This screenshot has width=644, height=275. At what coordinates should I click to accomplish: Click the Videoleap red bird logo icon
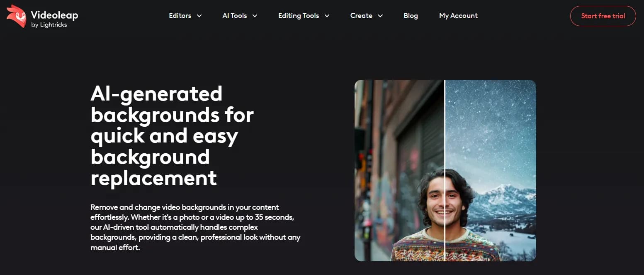(x=16, y=16)
